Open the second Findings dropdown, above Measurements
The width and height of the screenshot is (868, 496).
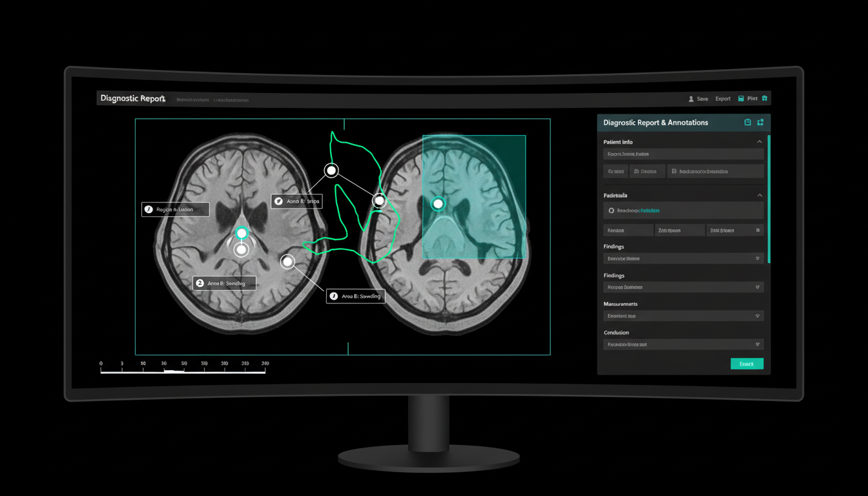pyautogui.click(x=683, y=287)
